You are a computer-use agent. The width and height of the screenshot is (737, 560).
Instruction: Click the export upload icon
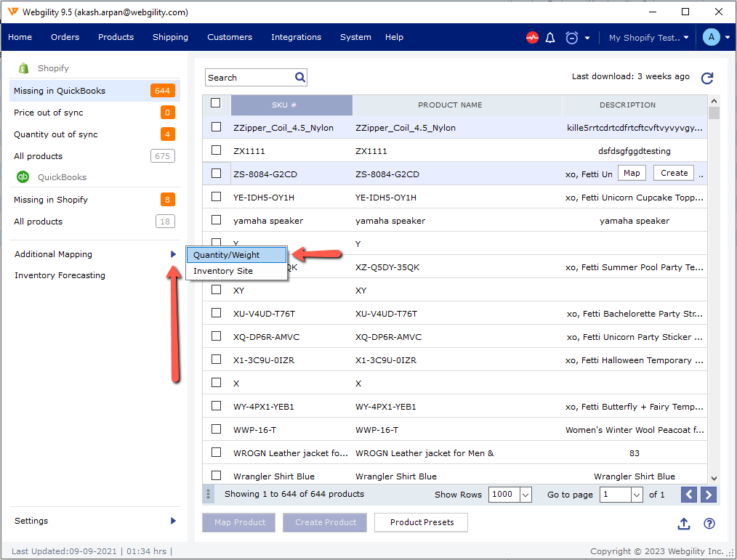(683, 524)
